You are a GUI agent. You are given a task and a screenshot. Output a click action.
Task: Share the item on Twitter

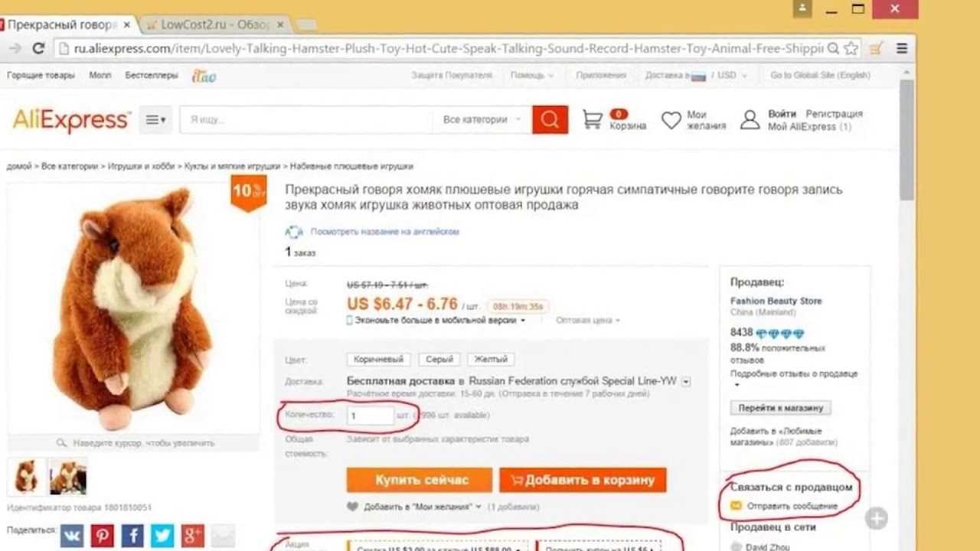(162, 535)
